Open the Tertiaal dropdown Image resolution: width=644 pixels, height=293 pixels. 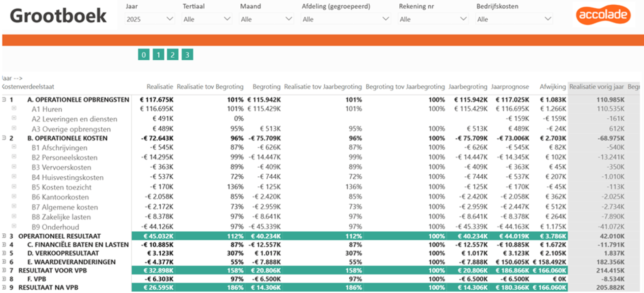[207, 19]
